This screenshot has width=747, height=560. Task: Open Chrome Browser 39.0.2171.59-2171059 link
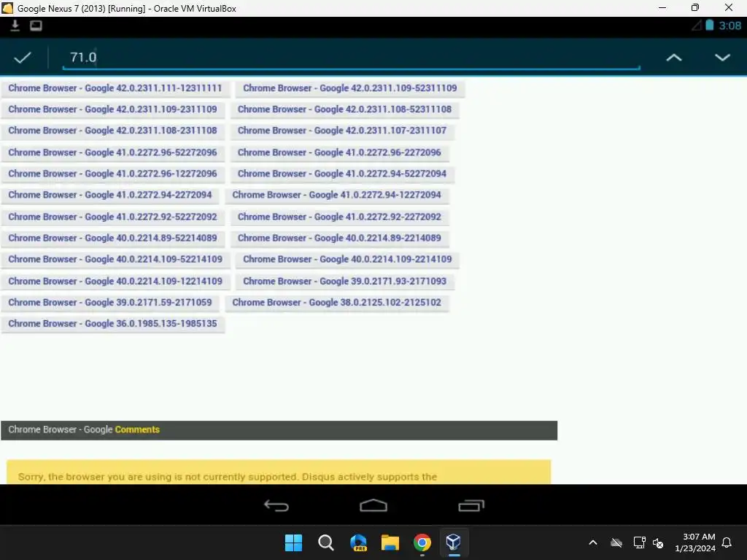tap(110, 303)
